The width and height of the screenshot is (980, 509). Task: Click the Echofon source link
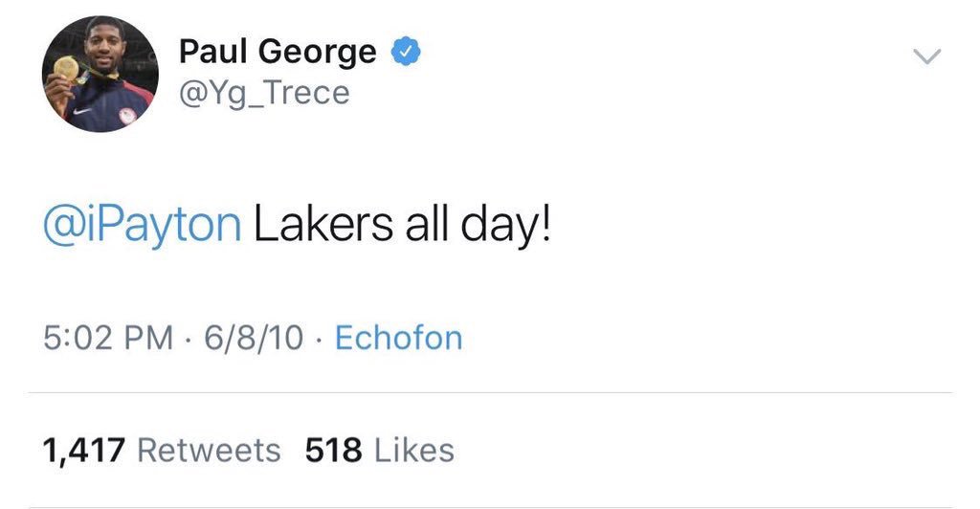pos(398,338)
